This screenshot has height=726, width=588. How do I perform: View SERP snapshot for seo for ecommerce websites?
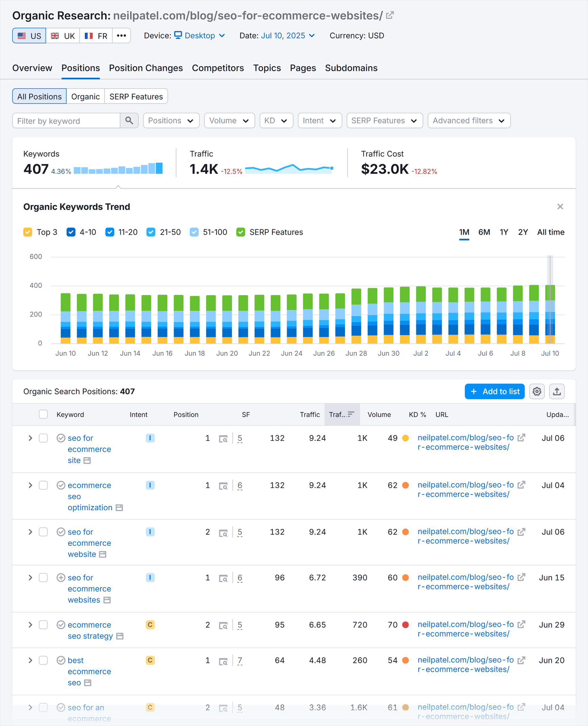223,578
